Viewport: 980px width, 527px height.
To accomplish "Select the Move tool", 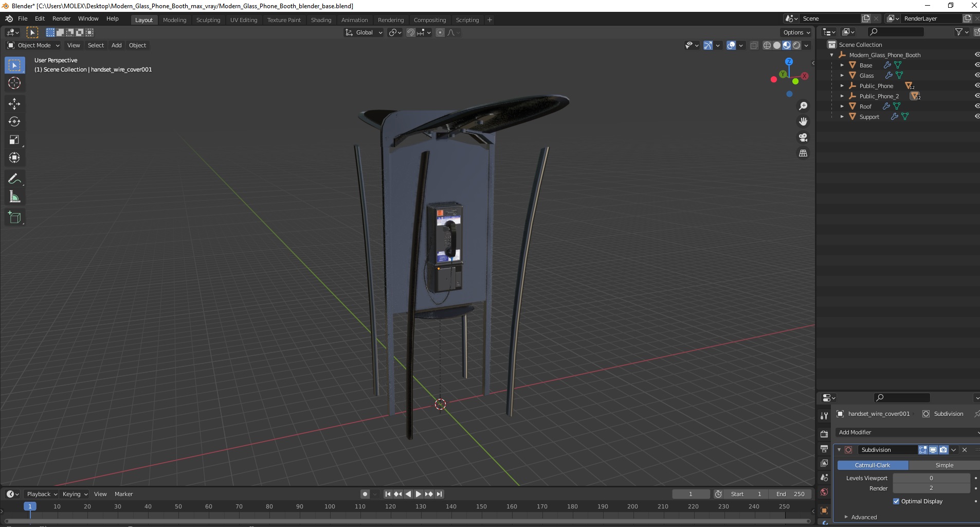I will coord(14,104).
